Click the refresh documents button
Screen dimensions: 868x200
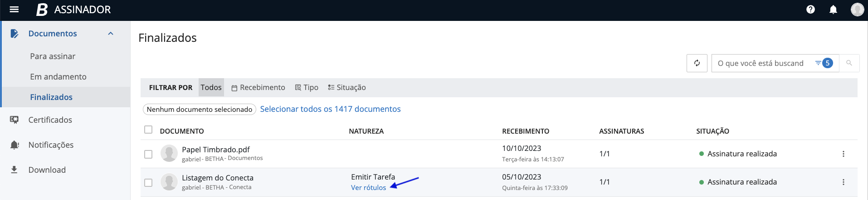[x=697, y=63]
